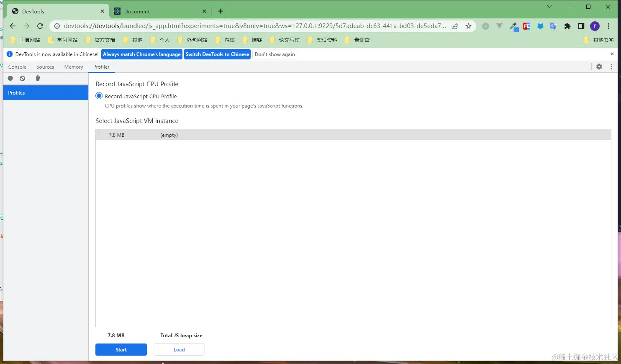Select the Record JavaScript CPU Profile radio button
Screen dimensions: 621x364
pos(99,96)
